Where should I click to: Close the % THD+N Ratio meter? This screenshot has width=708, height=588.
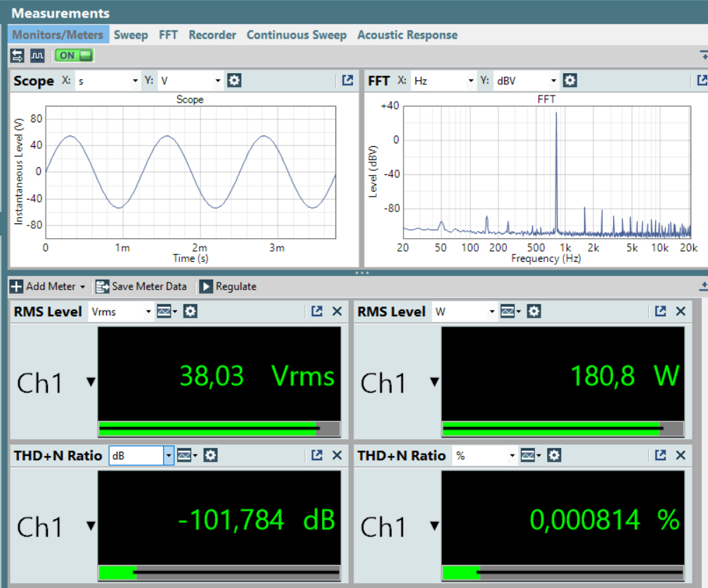681,455
